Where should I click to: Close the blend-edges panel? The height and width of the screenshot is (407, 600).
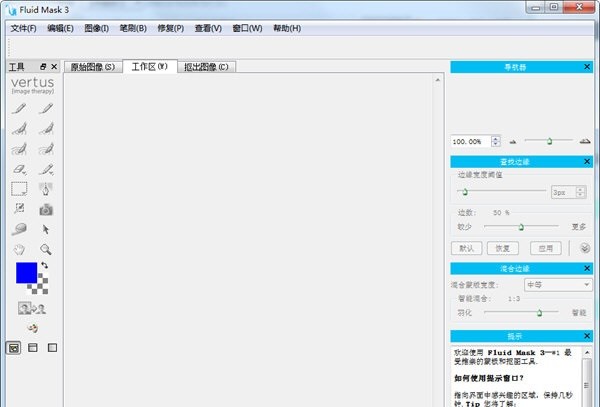pos(587,269)
